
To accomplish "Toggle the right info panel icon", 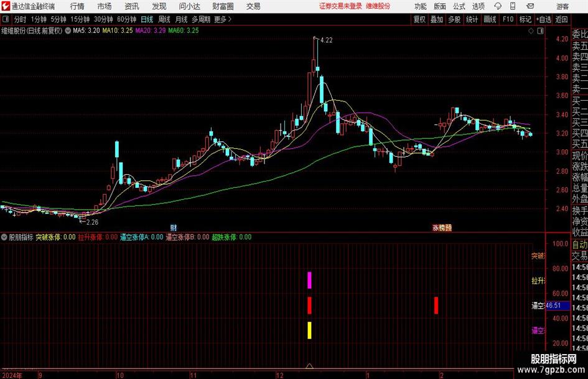I will [x=540, y=31].
